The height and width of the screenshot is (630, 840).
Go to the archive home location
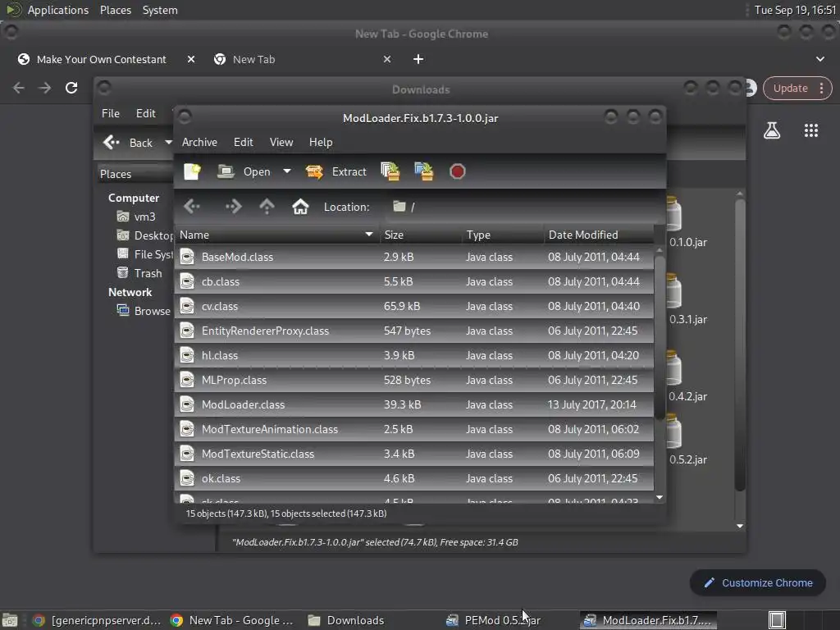click(300, 206)
